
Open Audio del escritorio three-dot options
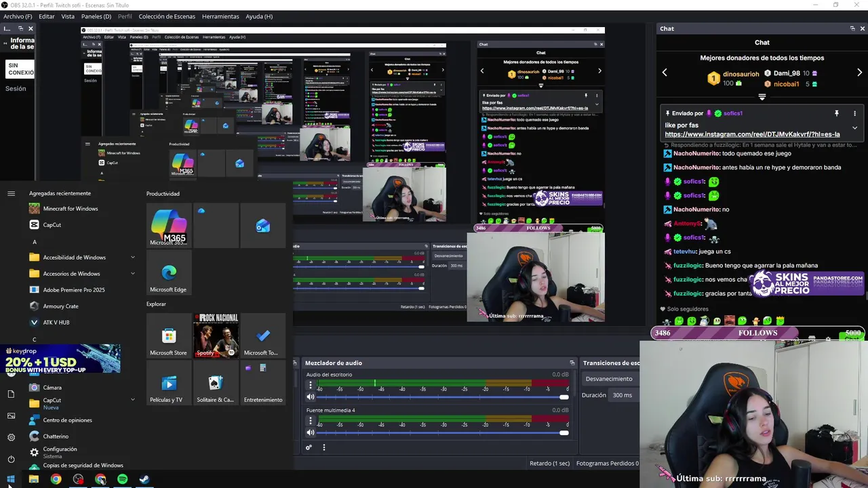[311, 385]
